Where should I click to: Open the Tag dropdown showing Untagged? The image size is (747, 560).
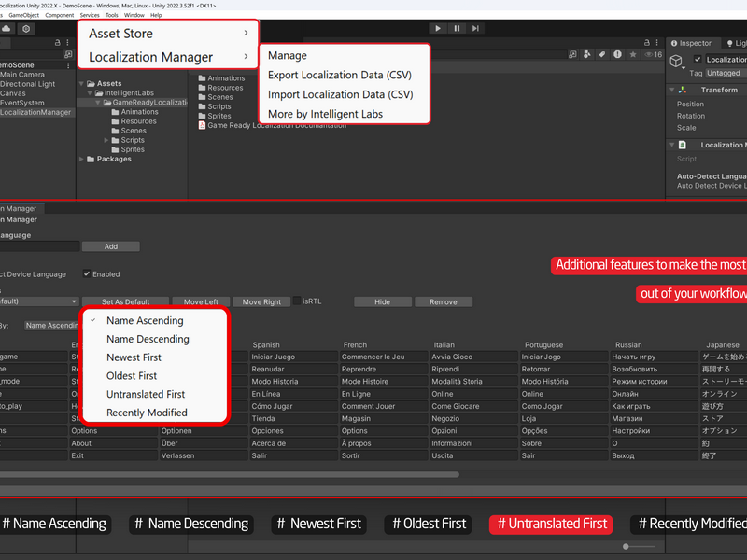pos(726,73)
